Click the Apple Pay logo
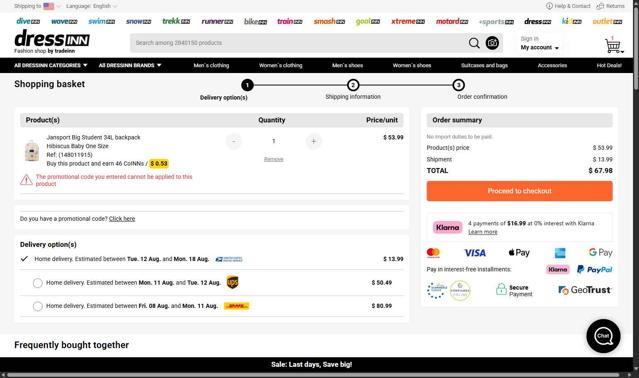 coord(519,253)
